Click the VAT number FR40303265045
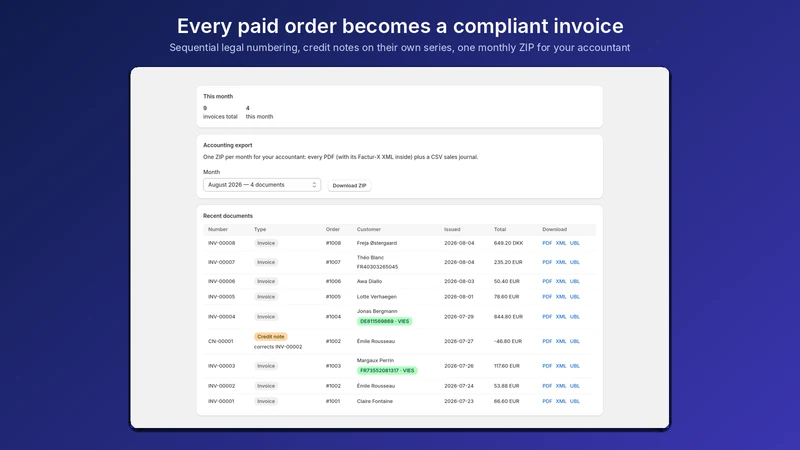800x450 pixels. point(378,267)
